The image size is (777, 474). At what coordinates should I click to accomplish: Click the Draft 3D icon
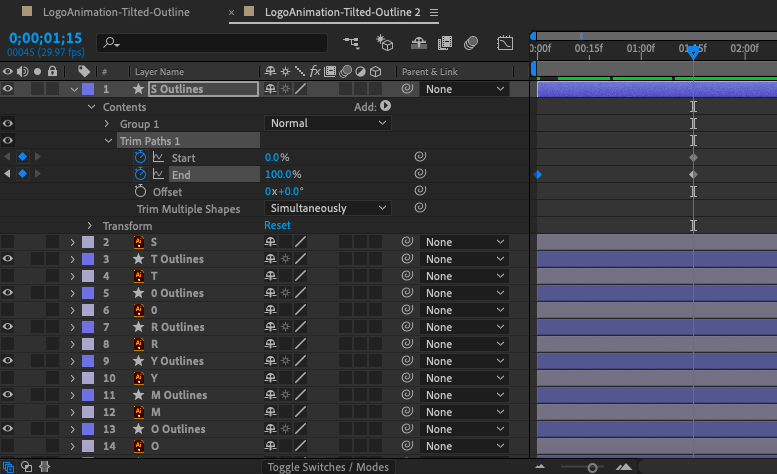[385, 43]
